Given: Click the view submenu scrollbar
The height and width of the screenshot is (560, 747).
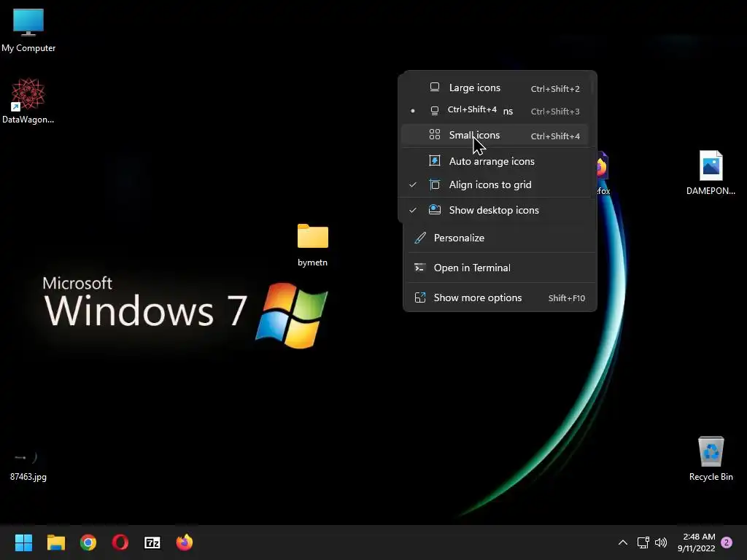Looking at the screenshot, I should tap(592, 86).
